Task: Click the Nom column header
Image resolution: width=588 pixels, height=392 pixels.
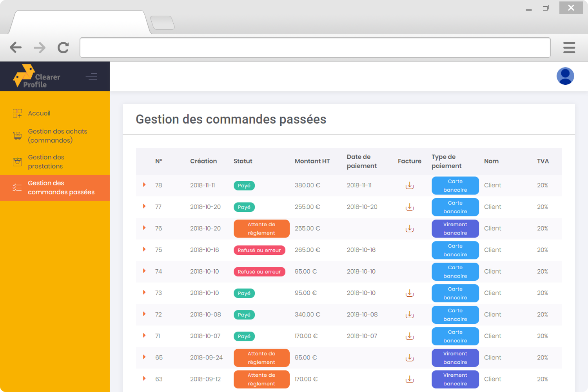Action: pos(492,161)
